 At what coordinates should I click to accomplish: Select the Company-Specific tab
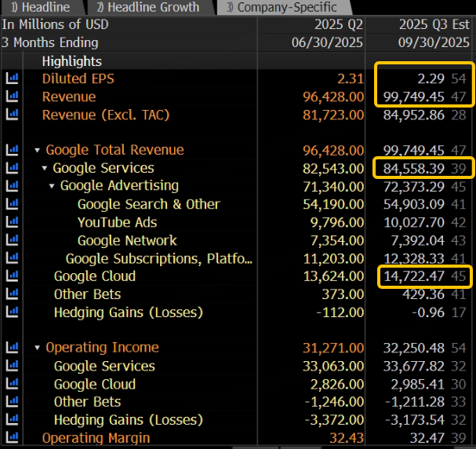(x=284, y=7)
